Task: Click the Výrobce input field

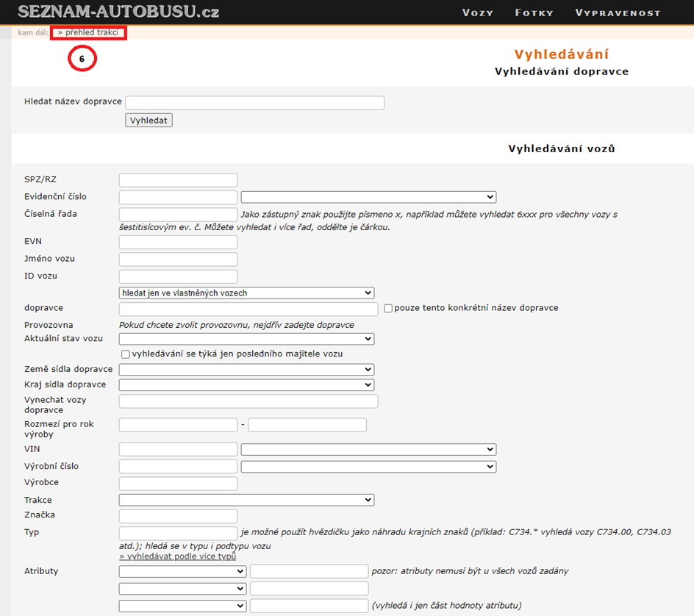Action: [178, 484]
